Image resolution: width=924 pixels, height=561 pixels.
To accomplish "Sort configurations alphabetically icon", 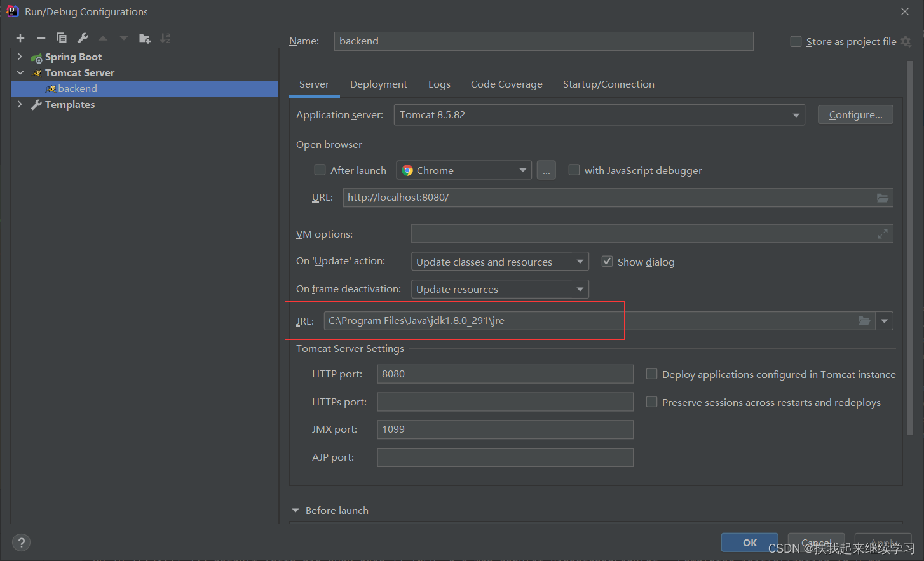I will coord(165,38).
